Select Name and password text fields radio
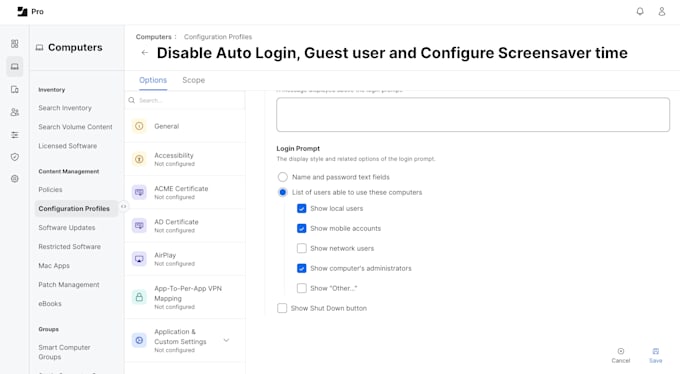The width and height of the screenshot is (680, 374). tap(283, 177)
